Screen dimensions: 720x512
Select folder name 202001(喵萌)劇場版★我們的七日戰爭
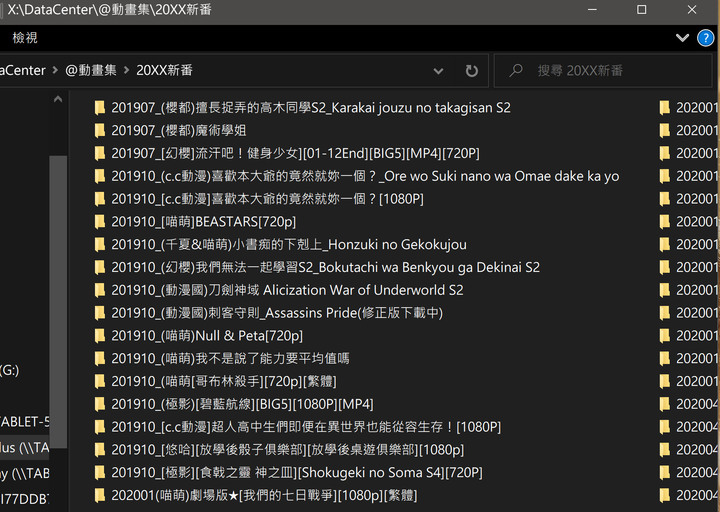click(x=264, y=495)
